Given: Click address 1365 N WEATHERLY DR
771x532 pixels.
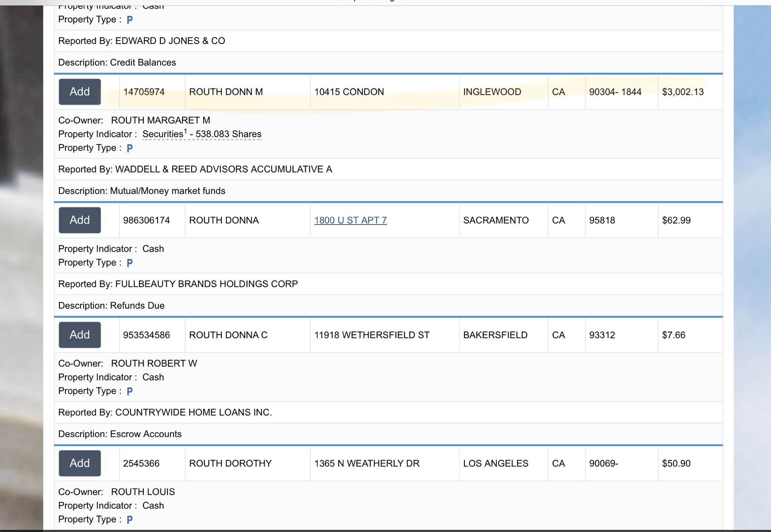Looking at the screenshot, I should click(x=367, y=463).
